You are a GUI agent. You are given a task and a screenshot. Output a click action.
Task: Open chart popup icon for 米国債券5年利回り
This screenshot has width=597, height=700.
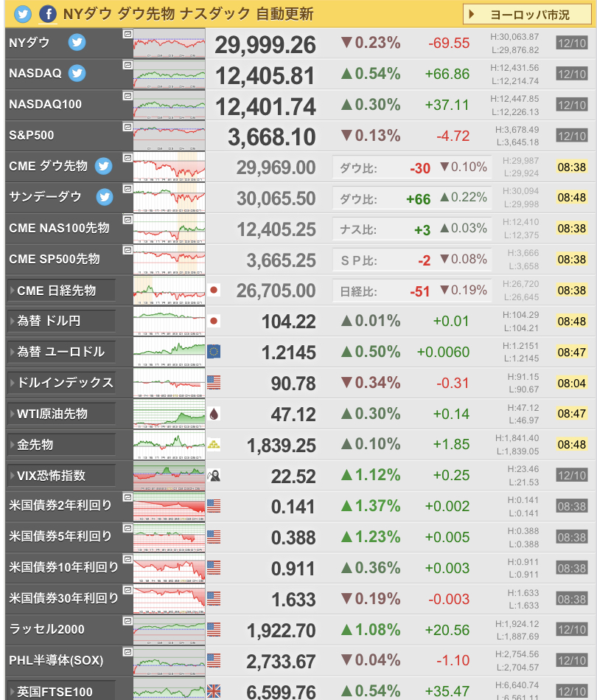point(128,529)
